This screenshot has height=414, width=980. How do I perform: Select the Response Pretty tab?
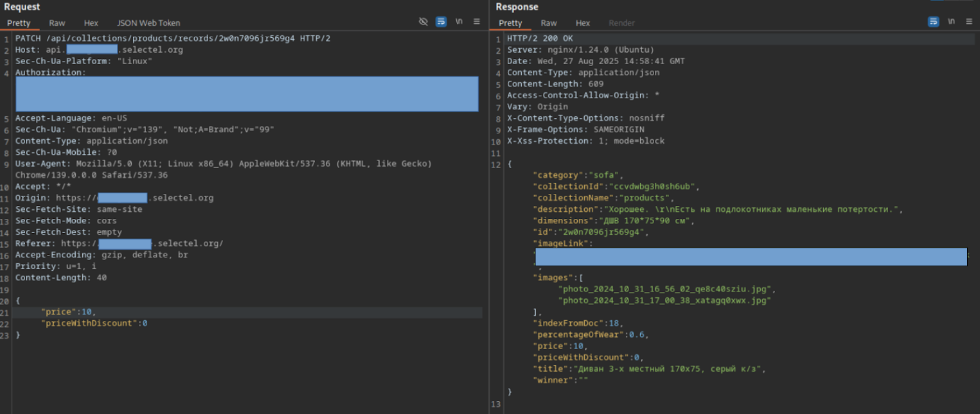(510, 23)
